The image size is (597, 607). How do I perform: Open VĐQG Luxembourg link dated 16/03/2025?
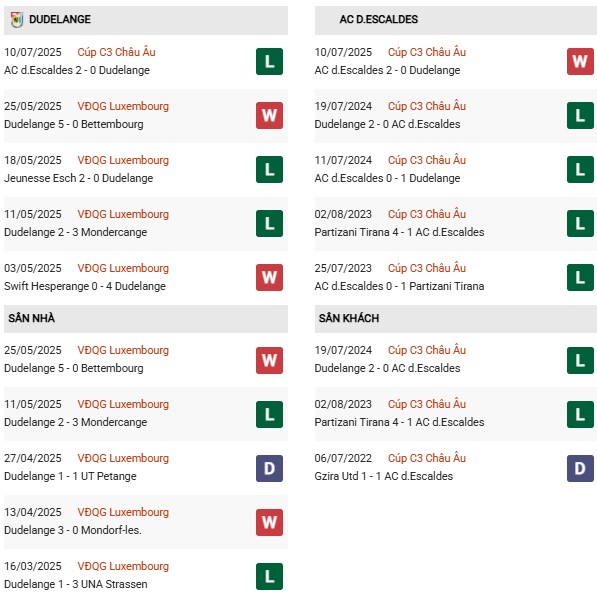(x=123, y=566)
